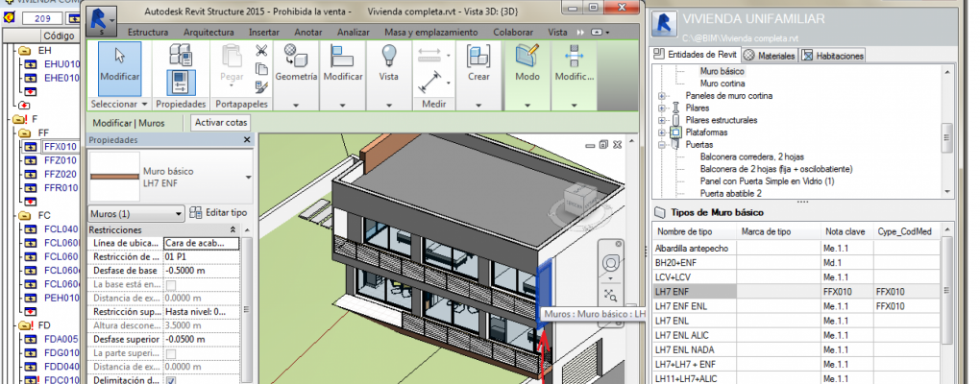The width and height of the screenshot is (980, 384).
Task: Toggle the Delimitación de habitación checkbox
Action: tap(171, 380)
